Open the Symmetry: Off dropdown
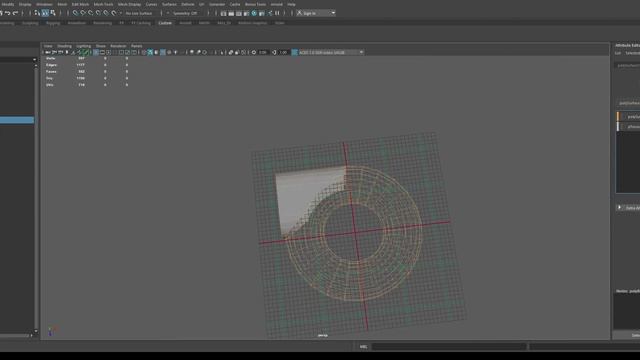Screen dimensions: 640x360 pos(187,13)
